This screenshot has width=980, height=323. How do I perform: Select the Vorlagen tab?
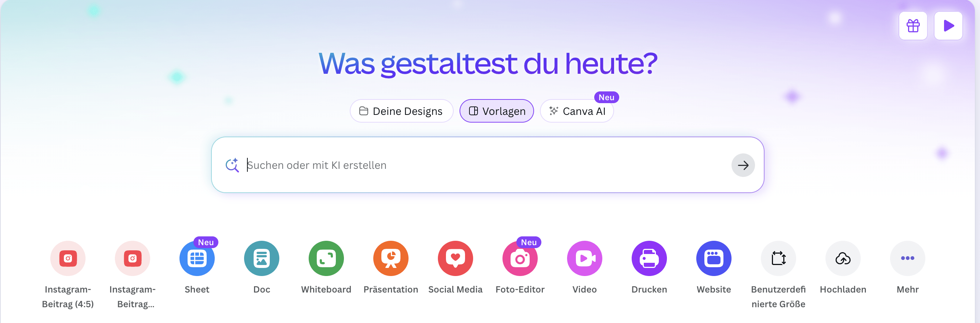point(497,111)
